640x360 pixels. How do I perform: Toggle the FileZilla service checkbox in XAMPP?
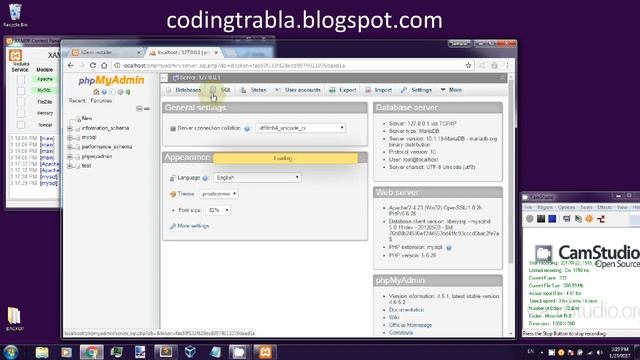click(21, 102)
